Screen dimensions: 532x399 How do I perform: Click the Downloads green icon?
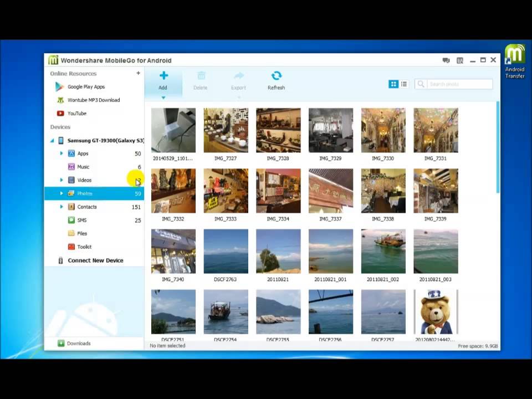tap(61, 344)
